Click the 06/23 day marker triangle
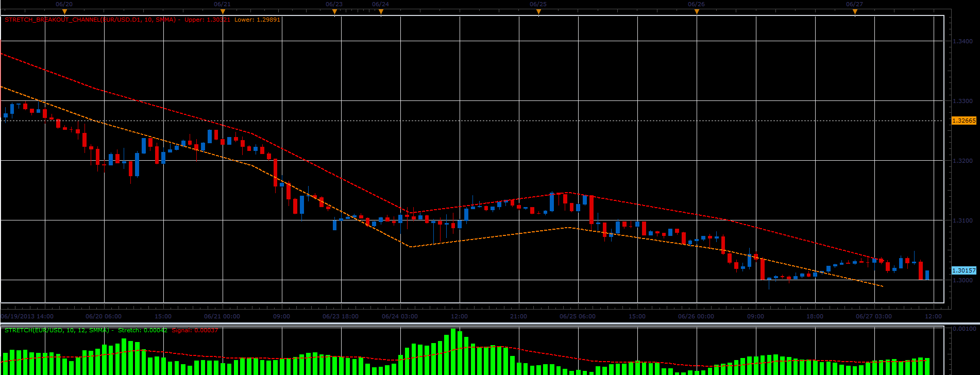The width and height of the screenshot is (980, 375). click(x=334, y=11)
